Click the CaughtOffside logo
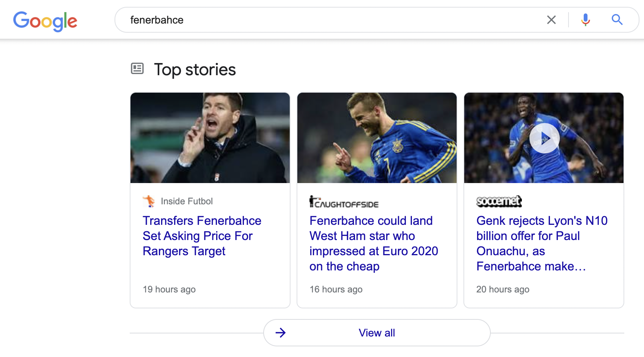 [x=344, y=202]
